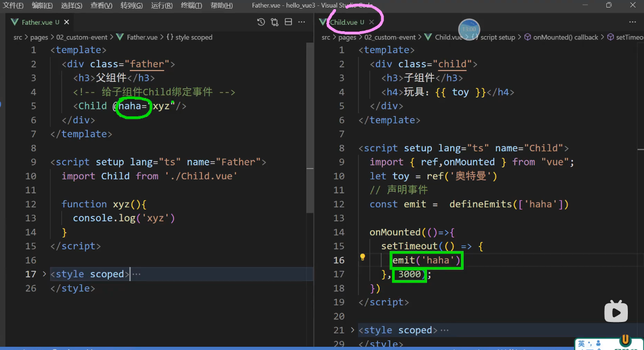Screen dimensions: 644x350
Task: Click 'function xyz(){' in Father.vue
Action: [104, 204]
